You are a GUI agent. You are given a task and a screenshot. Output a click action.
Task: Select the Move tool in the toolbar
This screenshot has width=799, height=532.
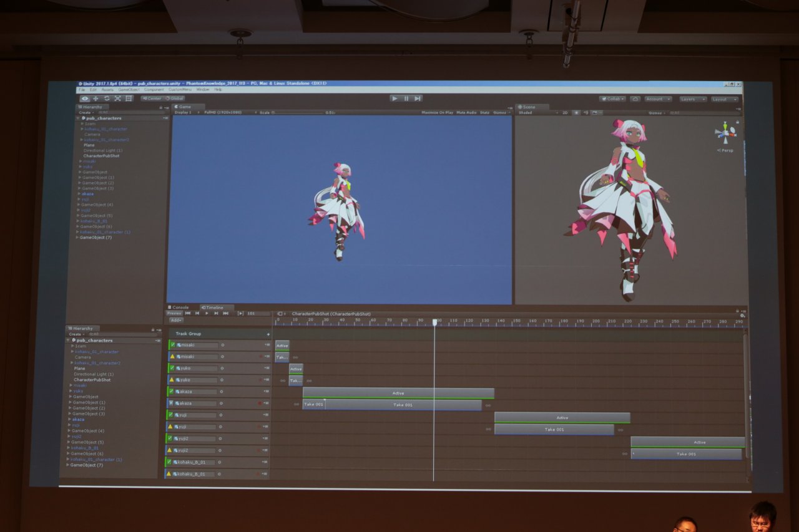pyautogui.click(x=96, y=99)
